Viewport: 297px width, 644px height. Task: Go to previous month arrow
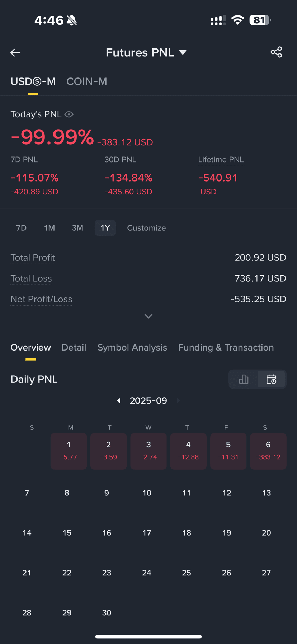click(119, 400)
